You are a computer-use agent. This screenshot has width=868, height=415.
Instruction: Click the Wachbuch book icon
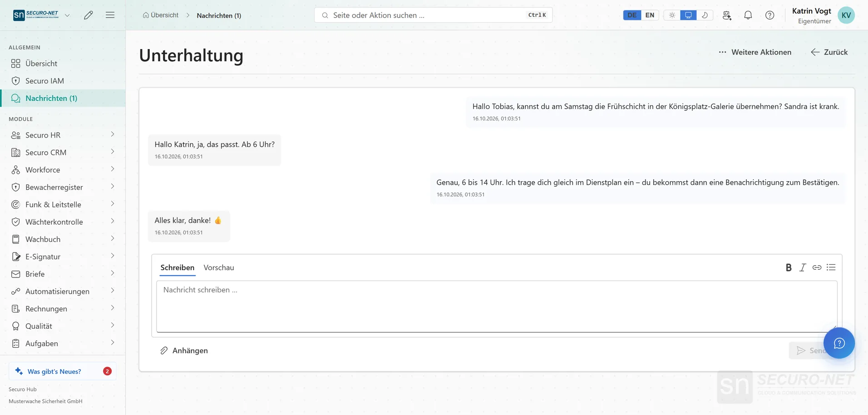[16, 239]
